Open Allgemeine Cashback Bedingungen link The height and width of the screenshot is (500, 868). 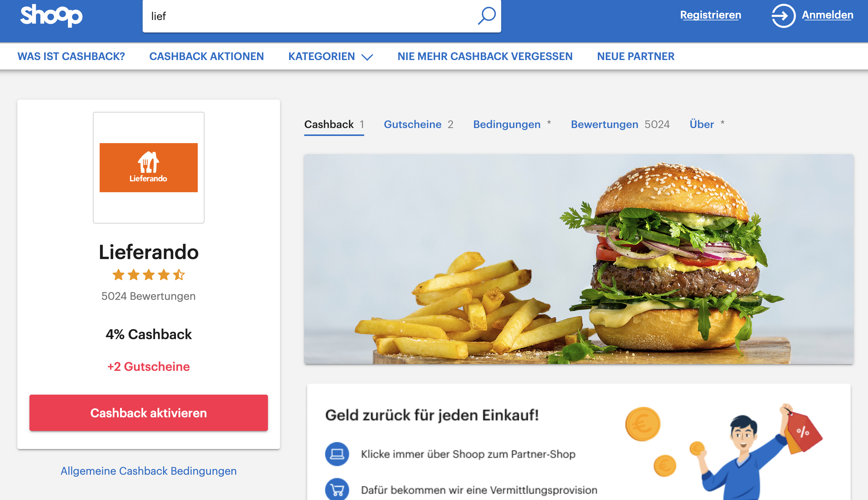coord(149,471)
